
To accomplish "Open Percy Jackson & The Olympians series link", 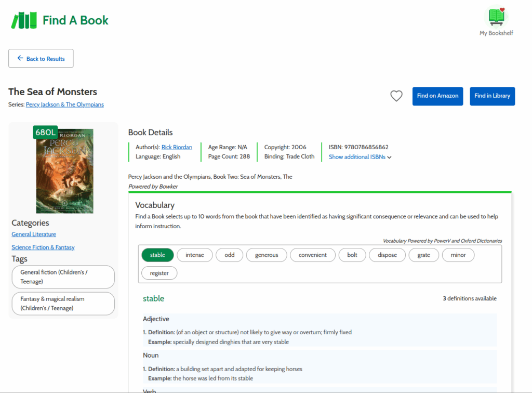I will 64,104.
